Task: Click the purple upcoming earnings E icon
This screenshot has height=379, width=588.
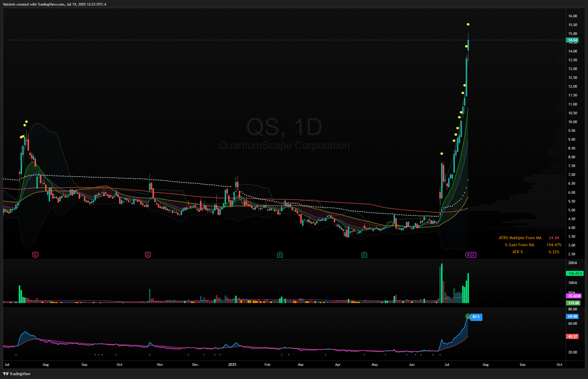Action: tap(473, 255)
